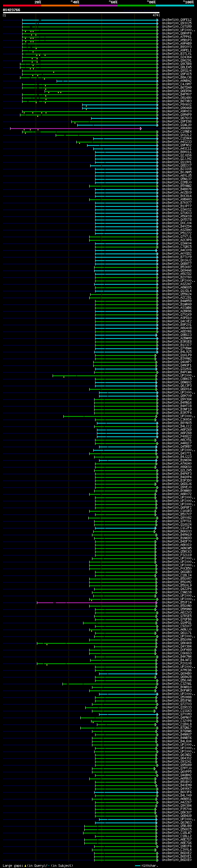Select the UniRef100_Q8RVF8 label

pos(177,33)
